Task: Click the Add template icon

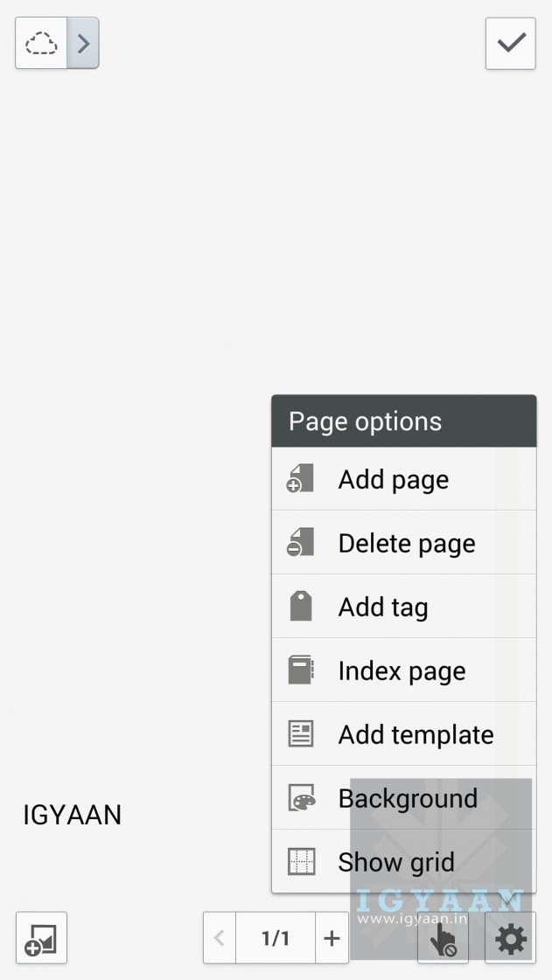Action: (x=300, y=734)
